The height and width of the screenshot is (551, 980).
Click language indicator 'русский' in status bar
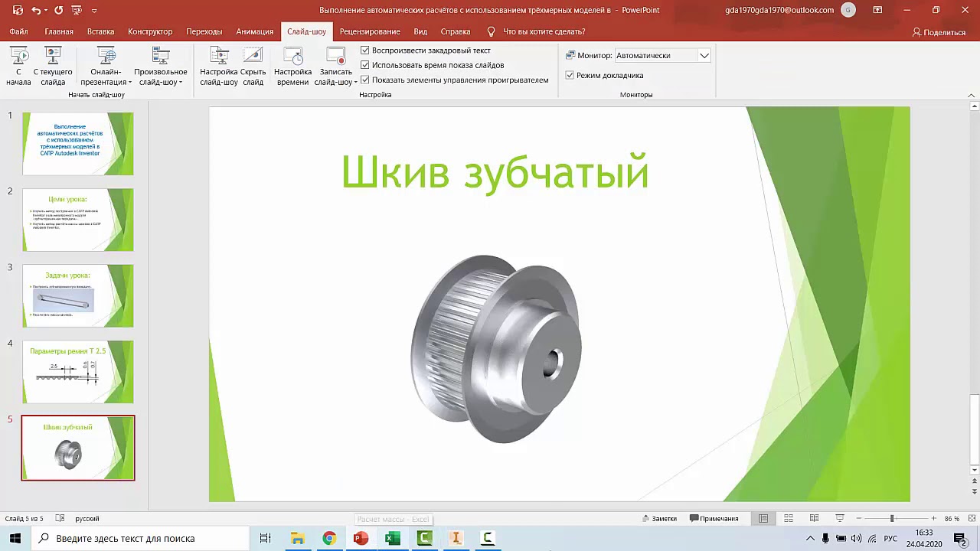click(87, 518)
